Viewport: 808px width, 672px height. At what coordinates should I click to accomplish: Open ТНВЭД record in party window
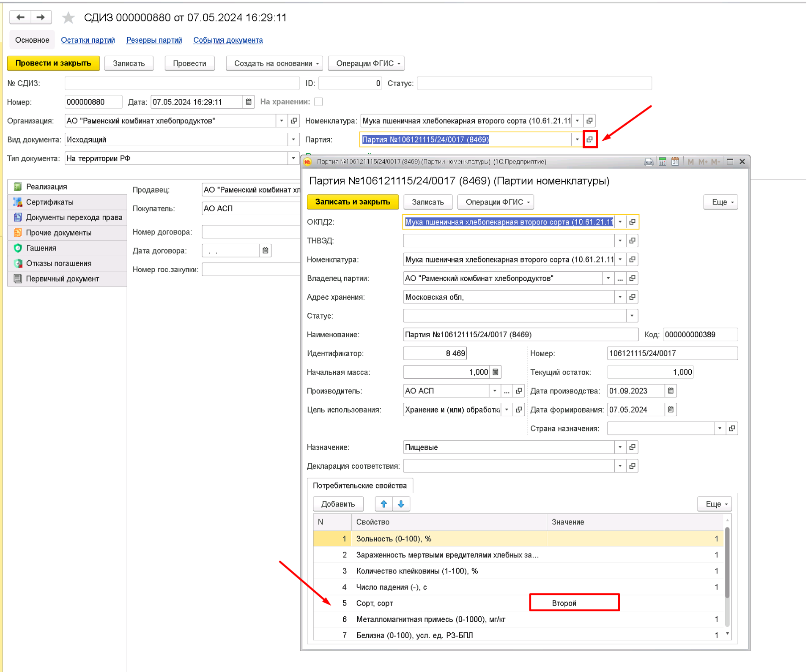[x=632, y=240]
